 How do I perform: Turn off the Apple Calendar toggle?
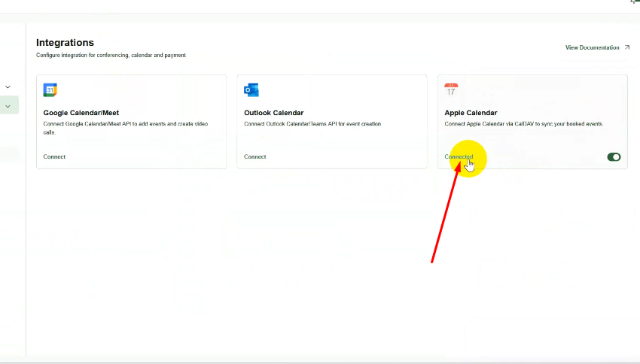click(x=614, y=157)
